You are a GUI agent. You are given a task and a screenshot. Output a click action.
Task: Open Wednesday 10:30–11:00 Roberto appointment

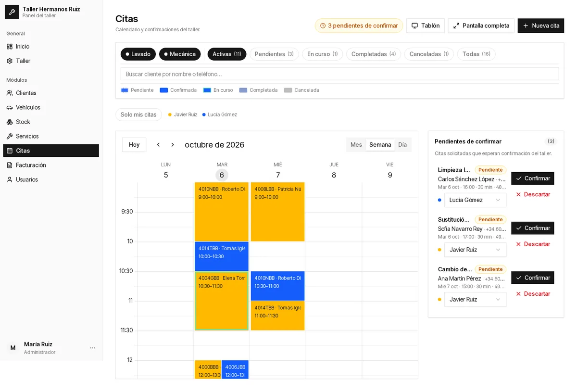[277, 286]
